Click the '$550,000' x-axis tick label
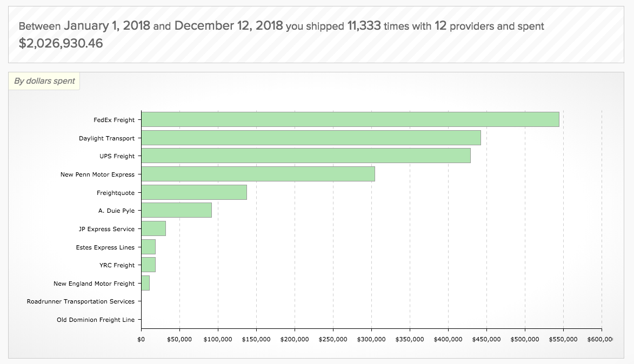This screenshot has height=364, width=634. click(x=563, y=339)
